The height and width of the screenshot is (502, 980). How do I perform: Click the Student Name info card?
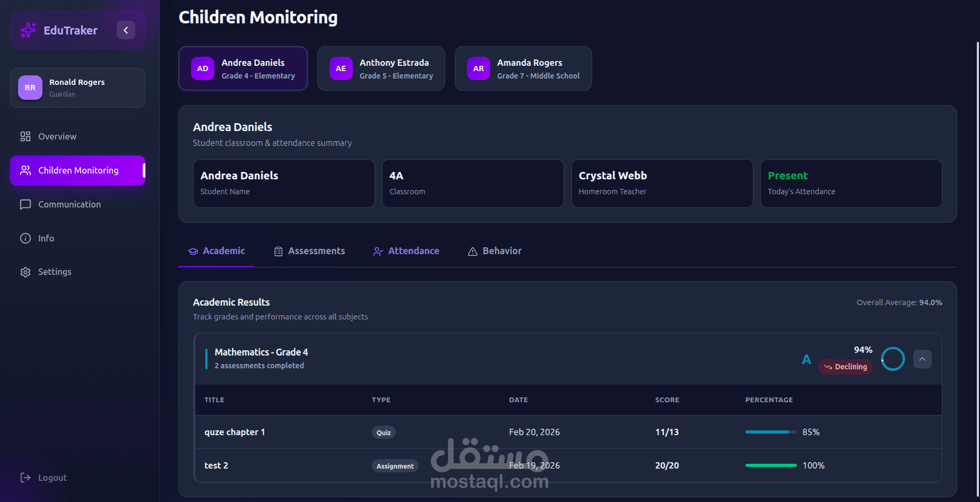pos(284,184)
